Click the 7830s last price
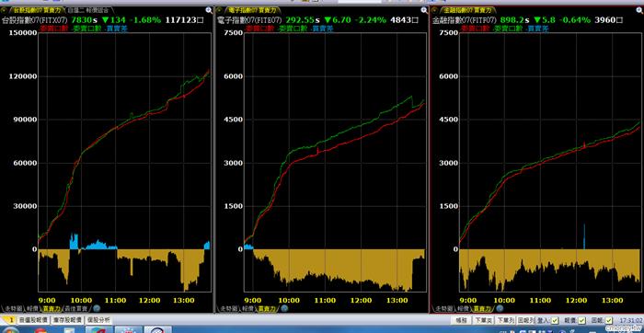 (x=85, y=19)
